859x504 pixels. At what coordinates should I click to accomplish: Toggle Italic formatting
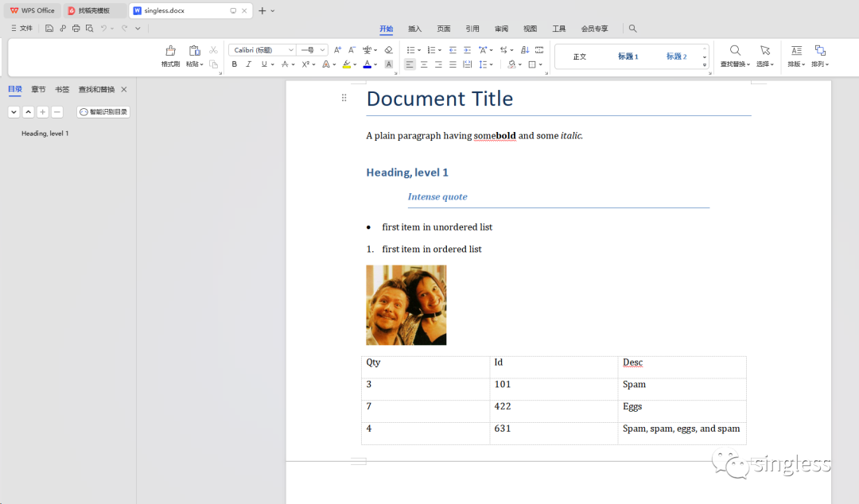tap(248, 64)
